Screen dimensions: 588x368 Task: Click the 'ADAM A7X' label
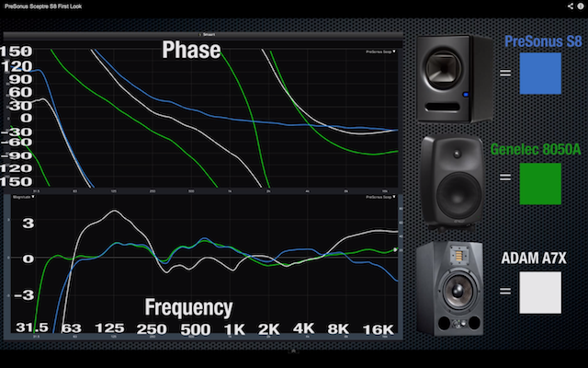tap(534, 258)
